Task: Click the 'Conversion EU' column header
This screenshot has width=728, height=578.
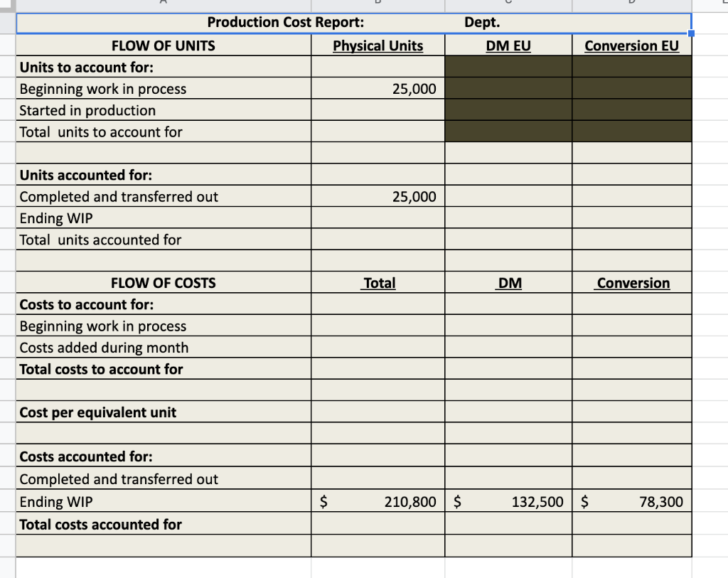Action: tap(632, 46)
